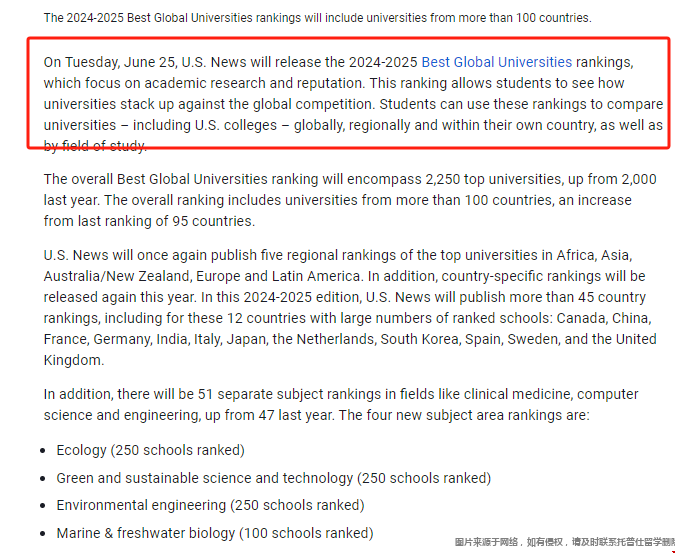Click bullet 'Marine & freshwater biology (100 schools ranked)'
675x553 pixels.
[x=215, y=533]
